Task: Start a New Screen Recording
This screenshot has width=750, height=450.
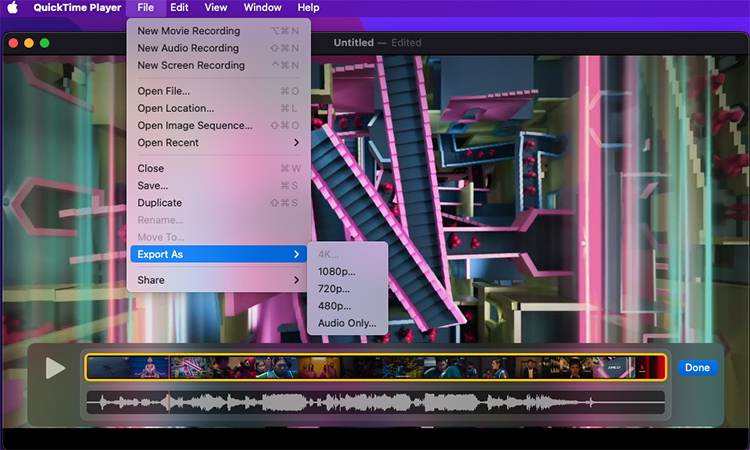Action: point(218,65)
